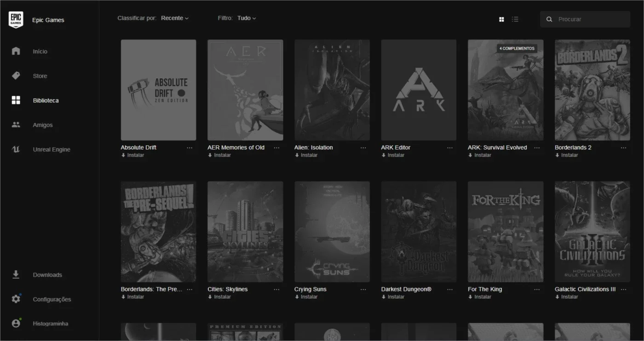Select the For The King cover thumbnail
Viewport: 644px width, 341px height.
point(506,232)
